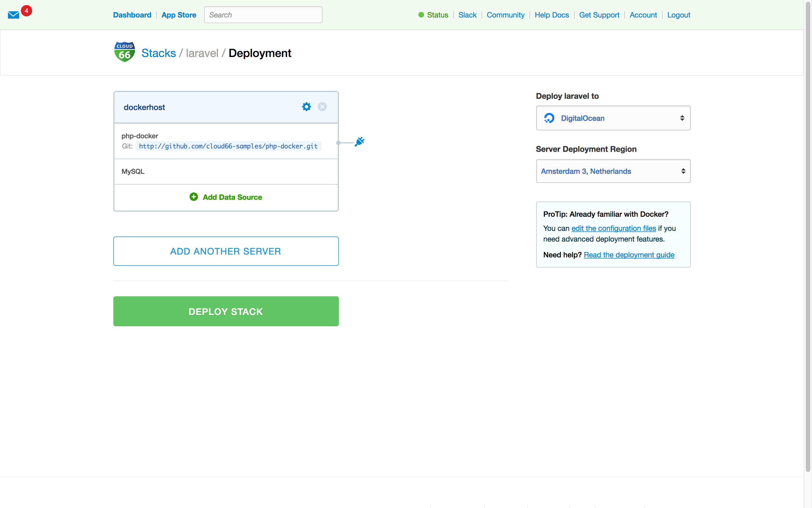Select the php-docker service name
812x508 pixels.
(140, 136)
